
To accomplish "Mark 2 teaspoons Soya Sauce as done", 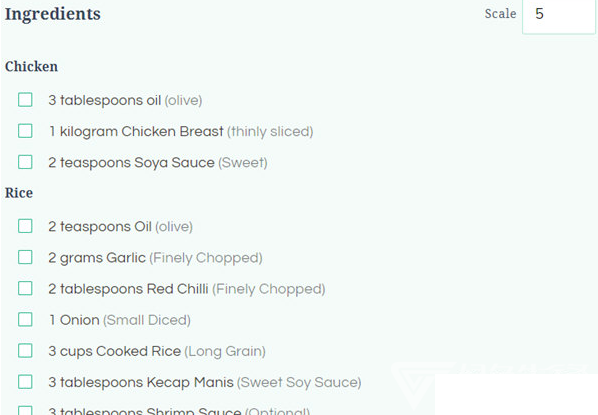I will (25, 162).
